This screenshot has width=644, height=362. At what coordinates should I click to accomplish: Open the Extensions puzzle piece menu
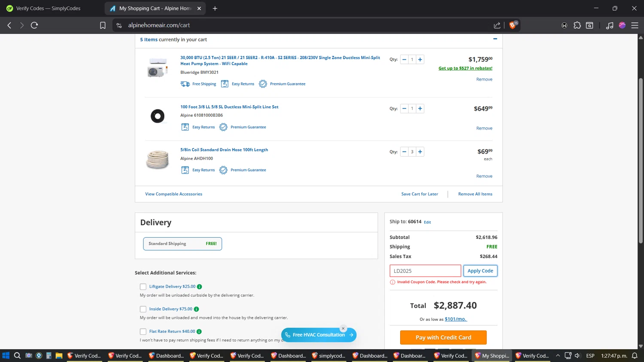click(577, 25)
